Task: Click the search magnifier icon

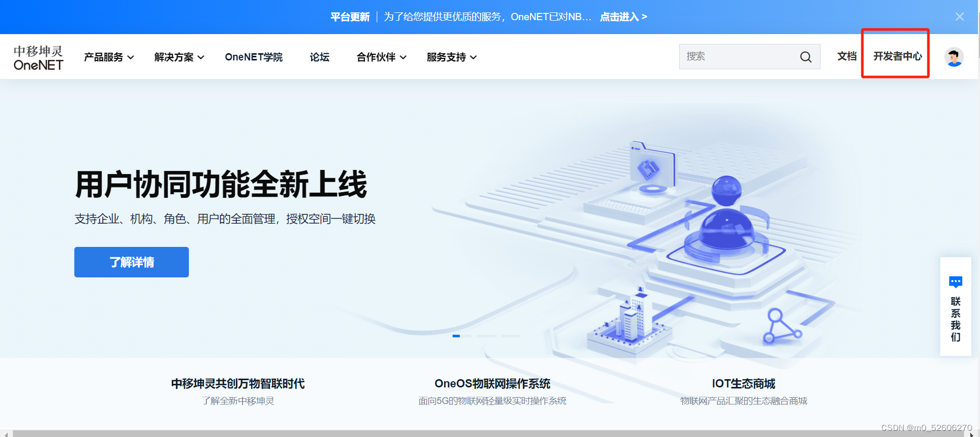Action: [806, 57]
